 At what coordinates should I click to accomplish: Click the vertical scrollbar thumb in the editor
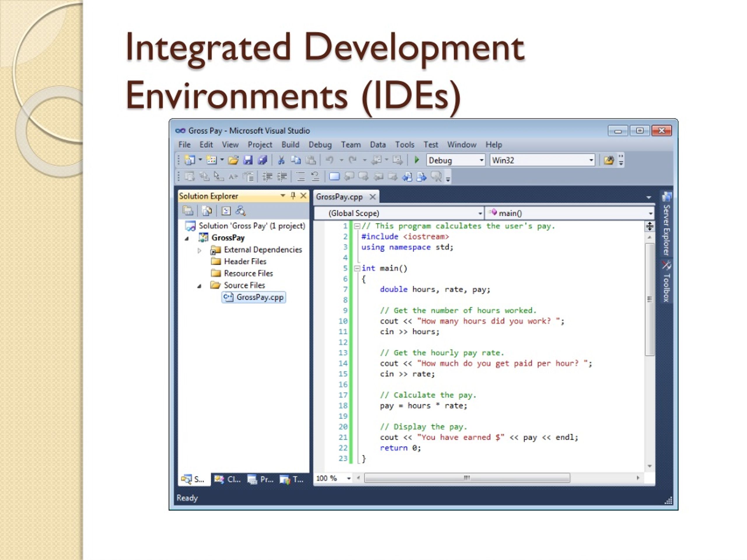coord(650,299)
